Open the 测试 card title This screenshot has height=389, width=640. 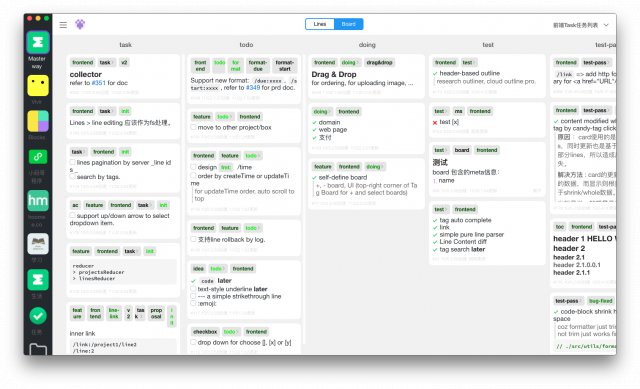440,162
